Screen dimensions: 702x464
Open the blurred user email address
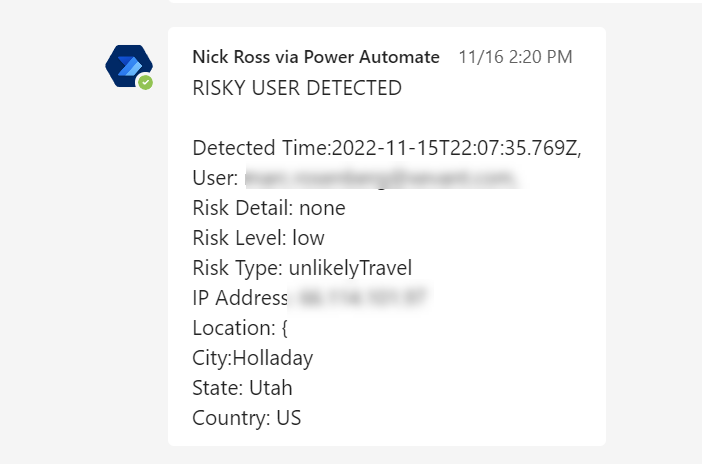(x=380, y=178)
